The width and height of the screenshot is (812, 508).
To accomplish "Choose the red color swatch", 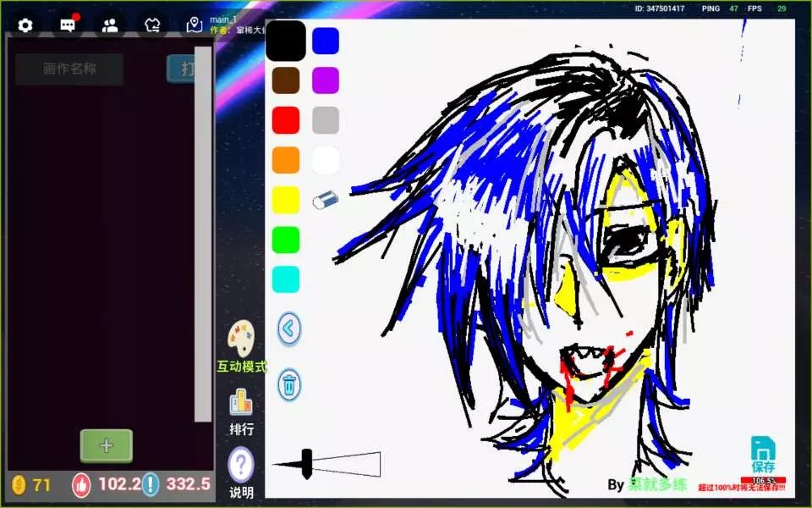I will (286, 120).
